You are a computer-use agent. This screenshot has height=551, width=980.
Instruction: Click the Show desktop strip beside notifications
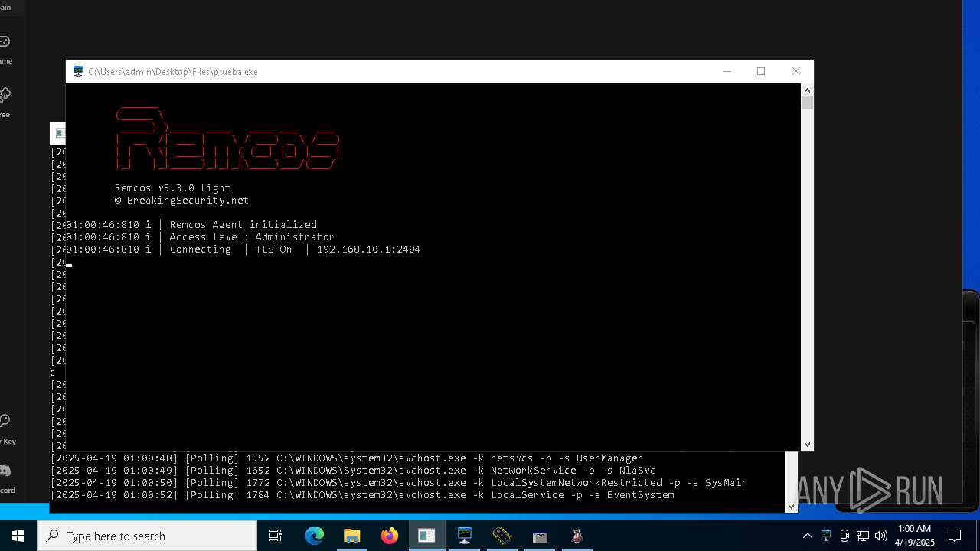tap(978, 536)
